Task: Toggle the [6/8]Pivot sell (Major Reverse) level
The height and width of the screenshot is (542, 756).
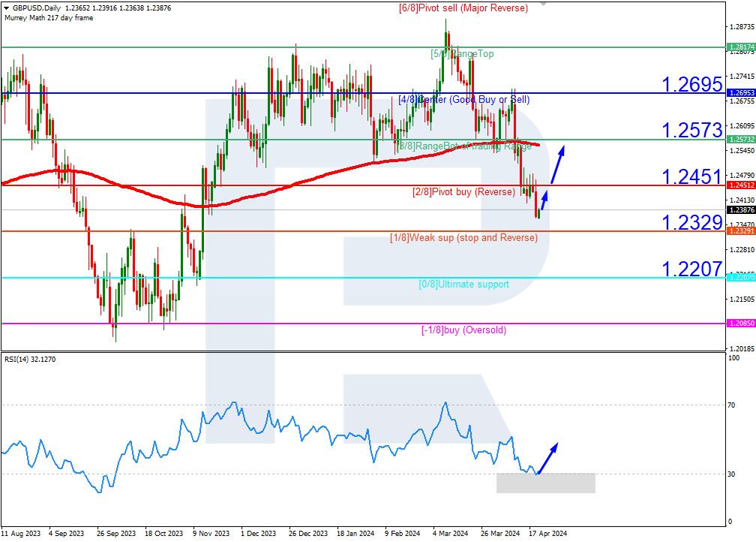Action: click(x=463, y=8)
